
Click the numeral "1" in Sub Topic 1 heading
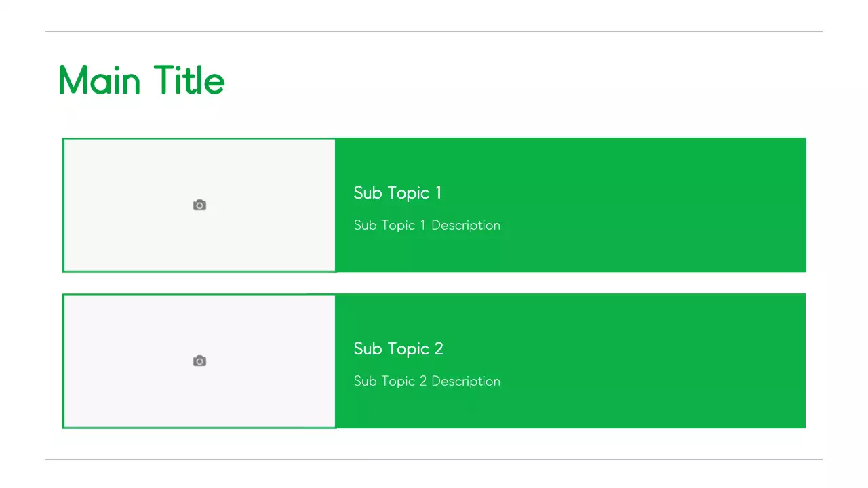(438, 193)
